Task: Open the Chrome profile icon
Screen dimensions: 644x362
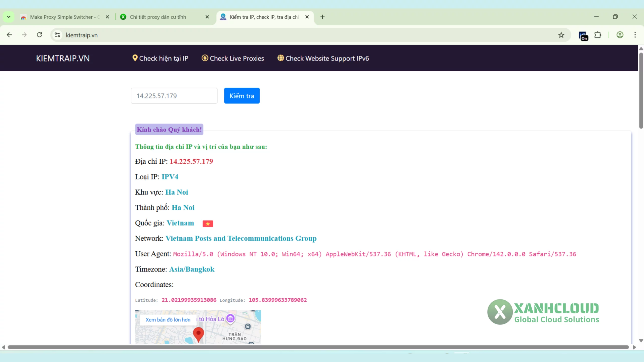Action: [620, 35]
